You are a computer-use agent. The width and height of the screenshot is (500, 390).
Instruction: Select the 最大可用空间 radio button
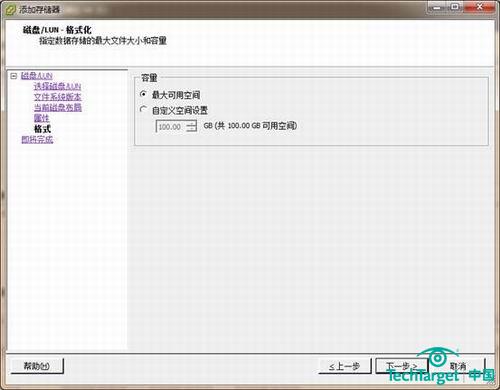[x=143, y=94]
